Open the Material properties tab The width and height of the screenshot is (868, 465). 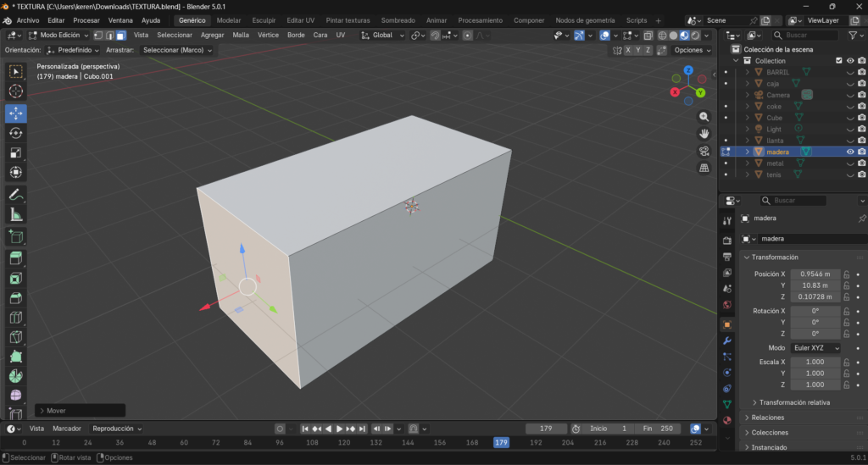[x=726, y=419]
